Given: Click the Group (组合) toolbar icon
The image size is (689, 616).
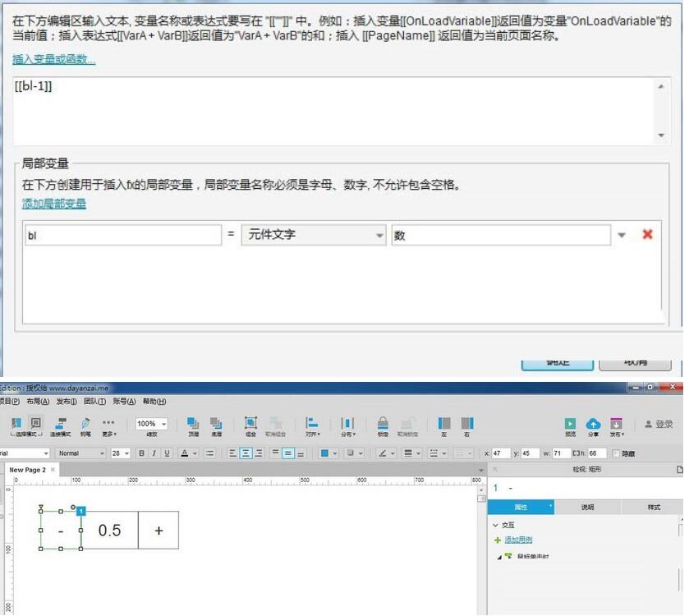Looking at the screenshot, I should tap(250, 424).
